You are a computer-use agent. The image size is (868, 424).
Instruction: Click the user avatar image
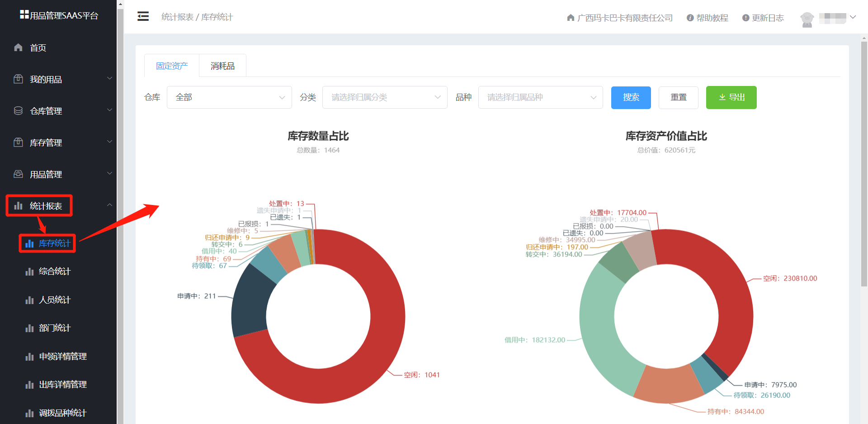click(x=807, y=19)
